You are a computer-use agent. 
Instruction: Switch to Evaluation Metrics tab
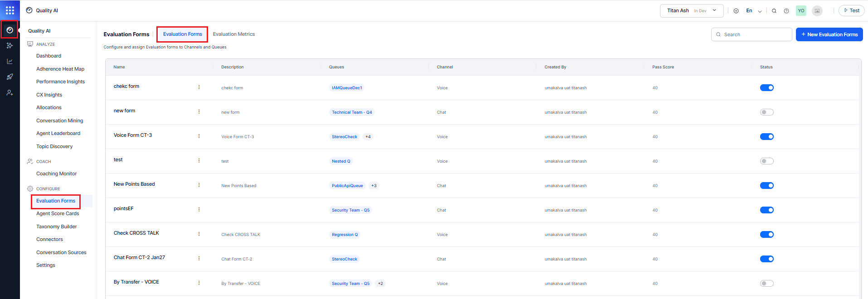(x=234, y=34)
